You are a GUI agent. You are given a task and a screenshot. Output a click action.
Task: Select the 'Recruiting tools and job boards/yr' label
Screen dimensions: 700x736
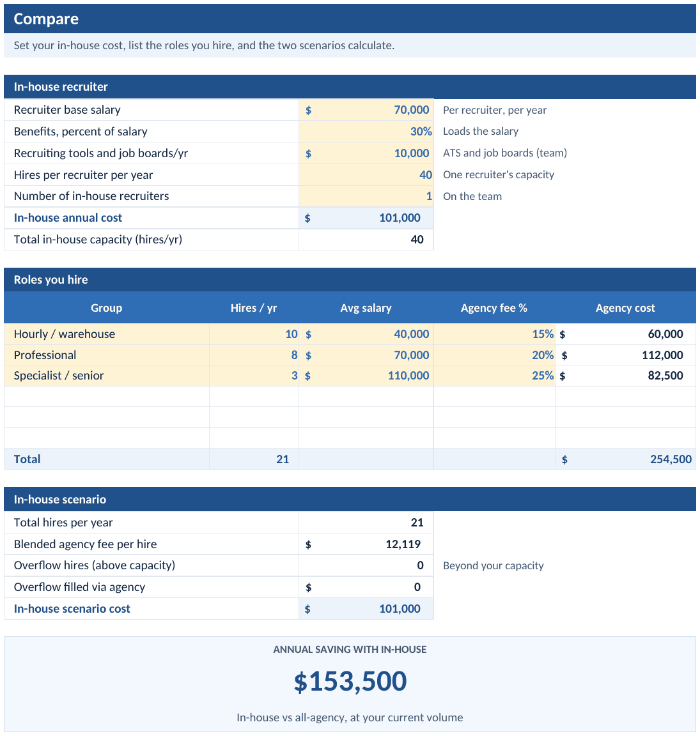click(x=100, y=153)
